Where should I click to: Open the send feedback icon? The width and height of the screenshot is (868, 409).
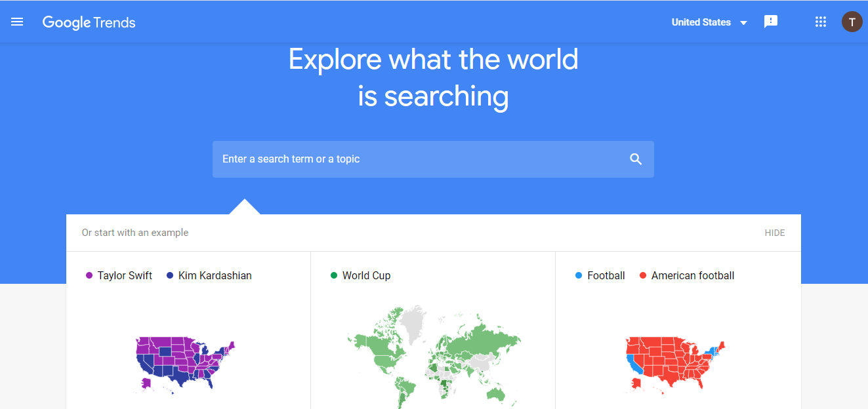point(771,22)
